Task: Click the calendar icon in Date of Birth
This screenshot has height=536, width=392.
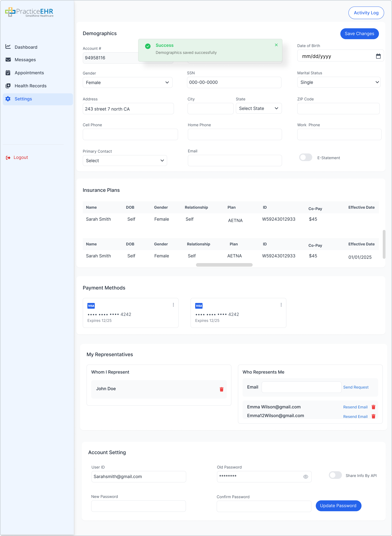Action: [x=378, y=56]
